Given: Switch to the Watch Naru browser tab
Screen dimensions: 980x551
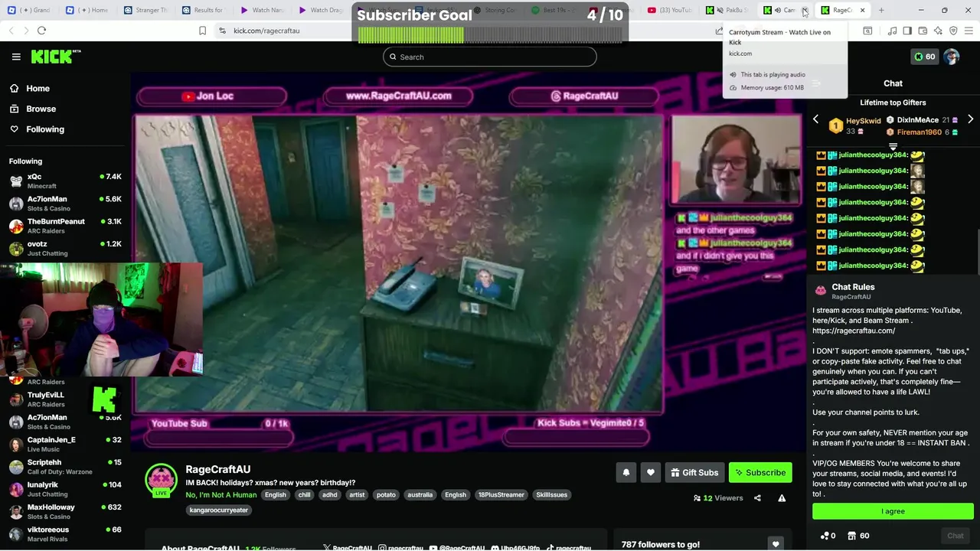Looking at the screenshot, I should pos(261,10).
